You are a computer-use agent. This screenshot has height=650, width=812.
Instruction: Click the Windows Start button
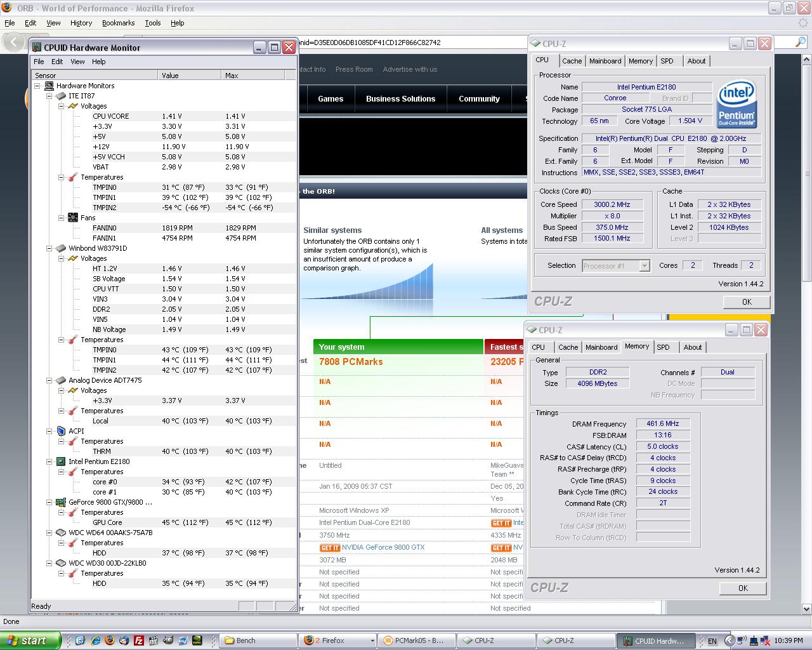(x=30, y=640)
